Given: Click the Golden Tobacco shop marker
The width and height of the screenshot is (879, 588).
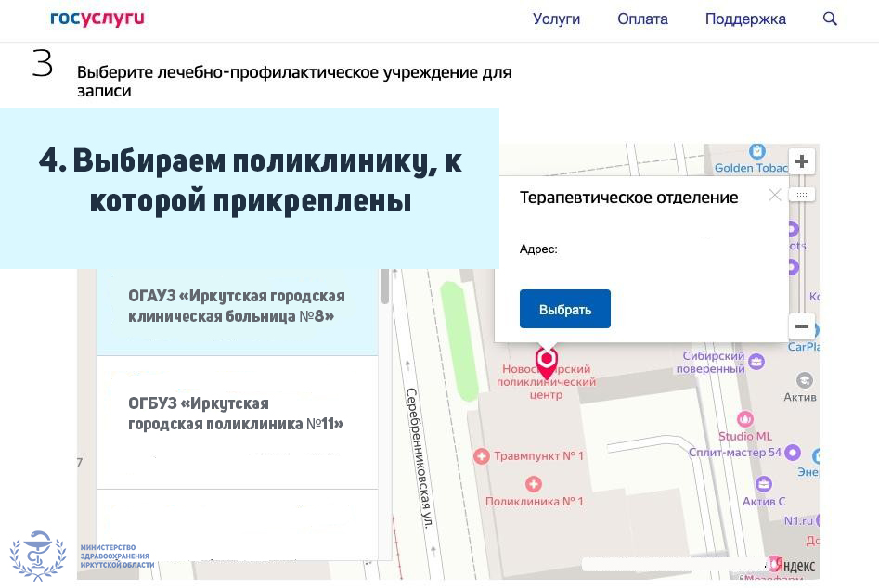Looking at the screenshot, I should point(757,151).
